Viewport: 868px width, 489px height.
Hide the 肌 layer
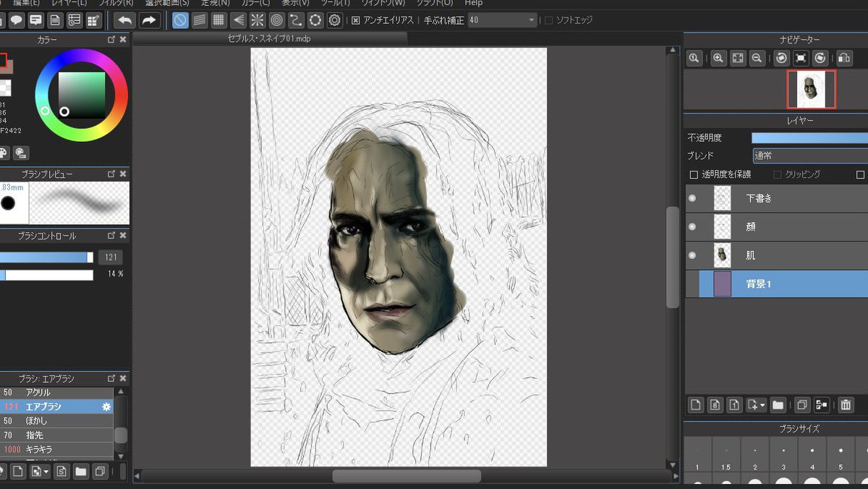(x=692, y=255)
